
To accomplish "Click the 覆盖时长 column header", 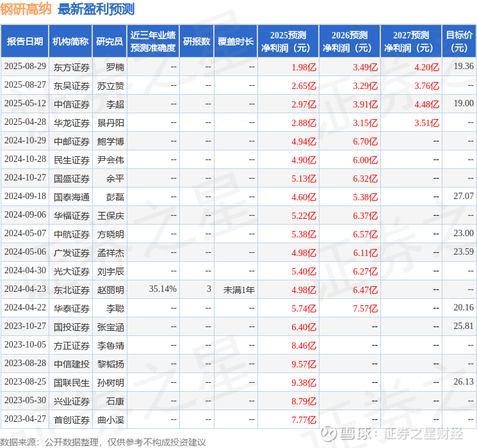I will (236, 42).
